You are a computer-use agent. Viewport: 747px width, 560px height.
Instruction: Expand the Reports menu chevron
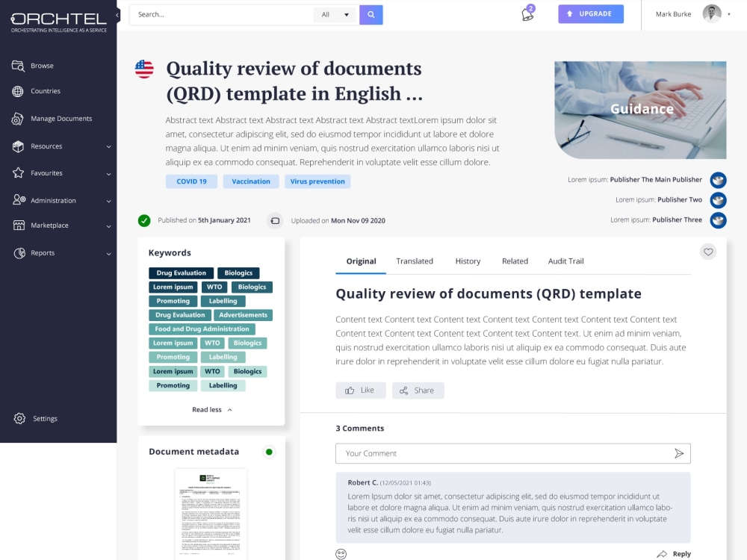point(108,254)
